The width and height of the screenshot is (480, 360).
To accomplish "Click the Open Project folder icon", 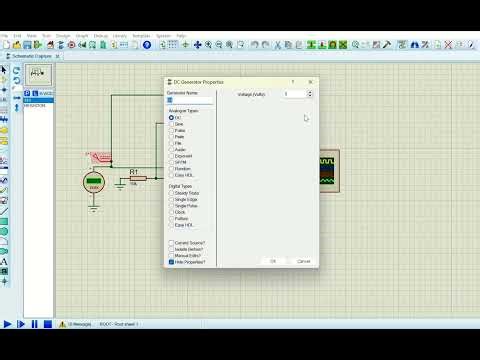I will (17, 45).
